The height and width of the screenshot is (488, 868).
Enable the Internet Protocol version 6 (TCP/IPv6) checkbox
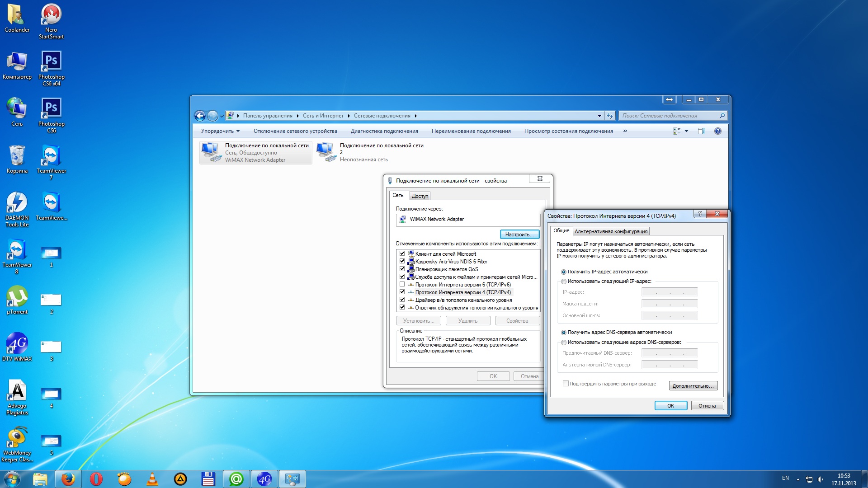coord(402,284)
